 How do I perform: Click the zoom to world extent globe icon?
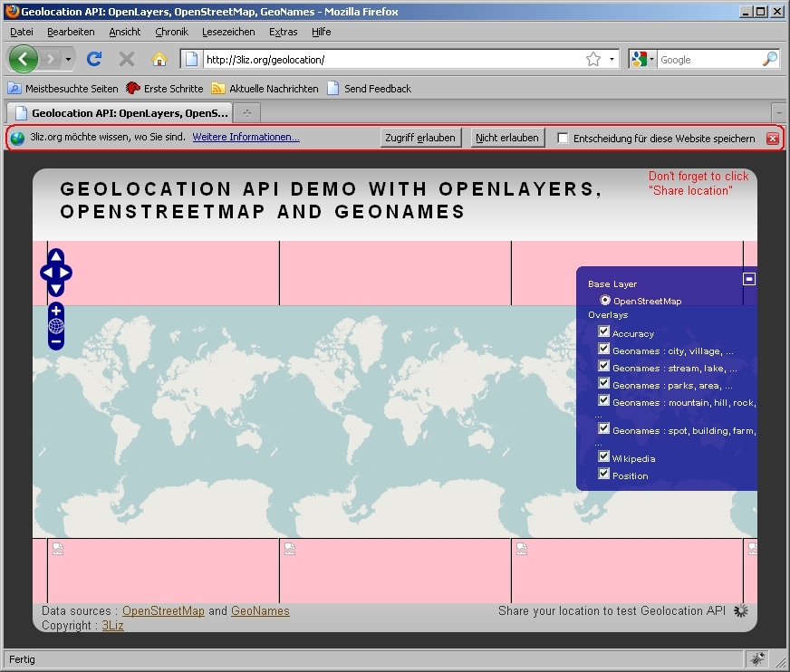click(x=56, y=326)
